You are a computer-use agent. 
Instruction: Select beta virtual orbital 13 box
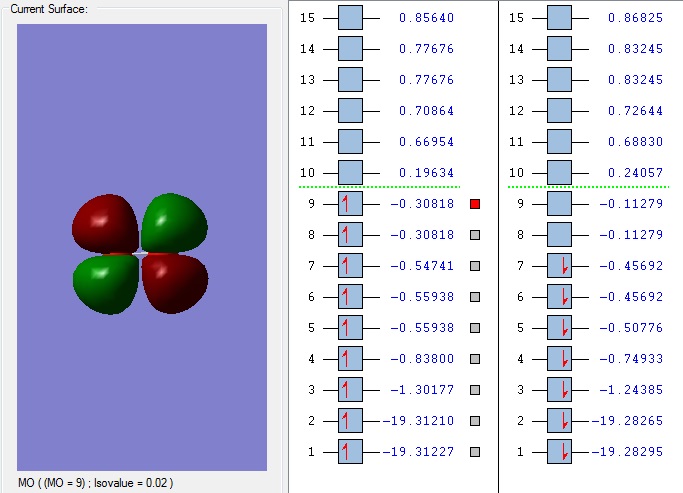tap(559, 80)
